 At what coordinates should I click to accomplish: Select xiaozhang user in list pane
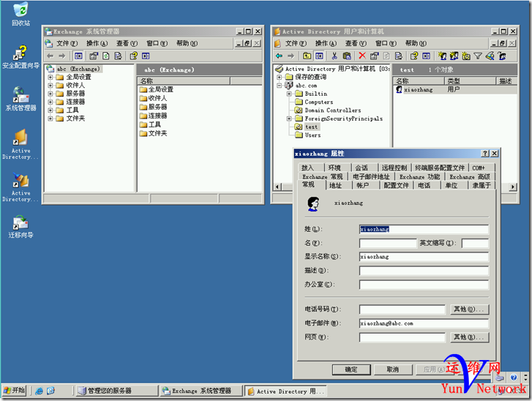(x=419, y=89)
